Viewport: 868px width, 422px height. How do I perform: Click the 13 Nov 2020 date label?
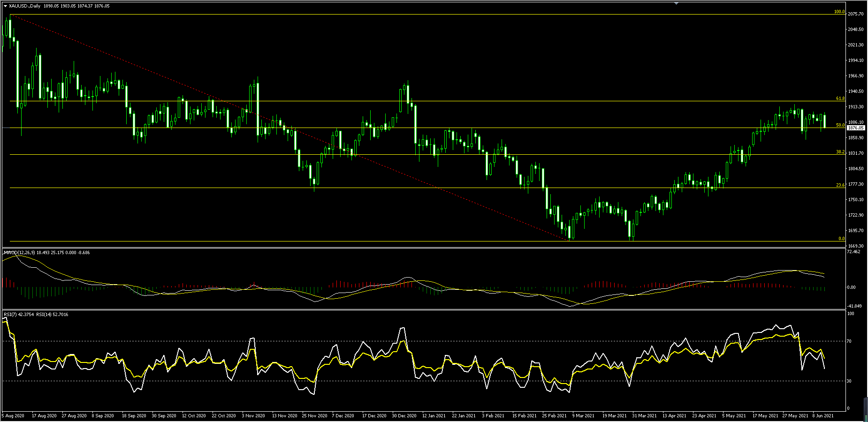[x=284, y=416]
